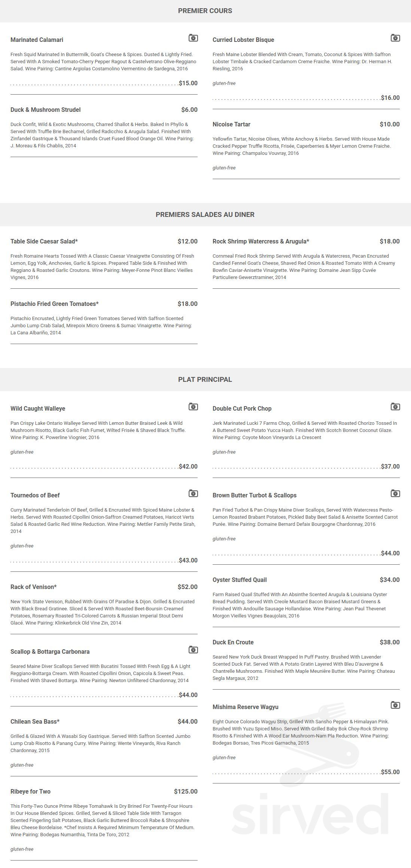View the Scallop & Bottarga Carbonara photo
This screenshot has width=411, height=868.
(x=193, y=650)
